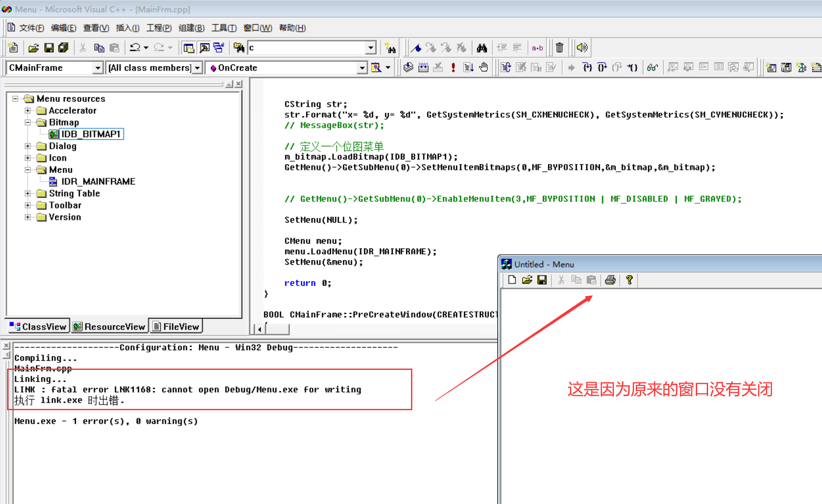Click inside the find text input field
This screenshot has height=504, width=822.
pos(307,48)
